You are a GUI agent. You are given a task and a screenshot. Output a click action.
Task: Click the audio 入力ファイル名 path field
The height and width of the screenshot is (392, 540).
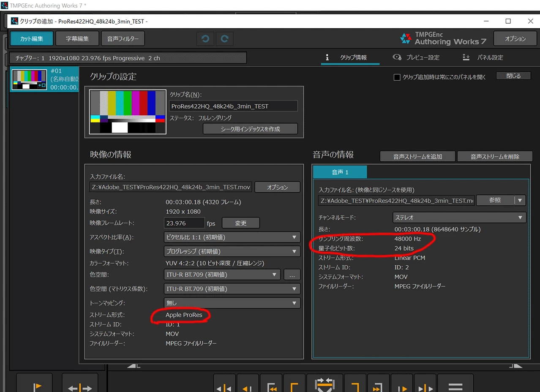[396, 200]
